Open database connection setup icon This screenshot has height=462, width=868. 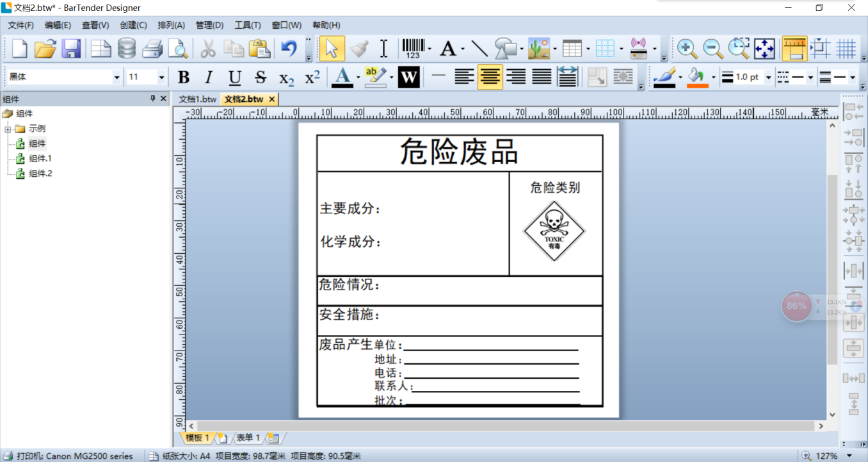point(127,49)
